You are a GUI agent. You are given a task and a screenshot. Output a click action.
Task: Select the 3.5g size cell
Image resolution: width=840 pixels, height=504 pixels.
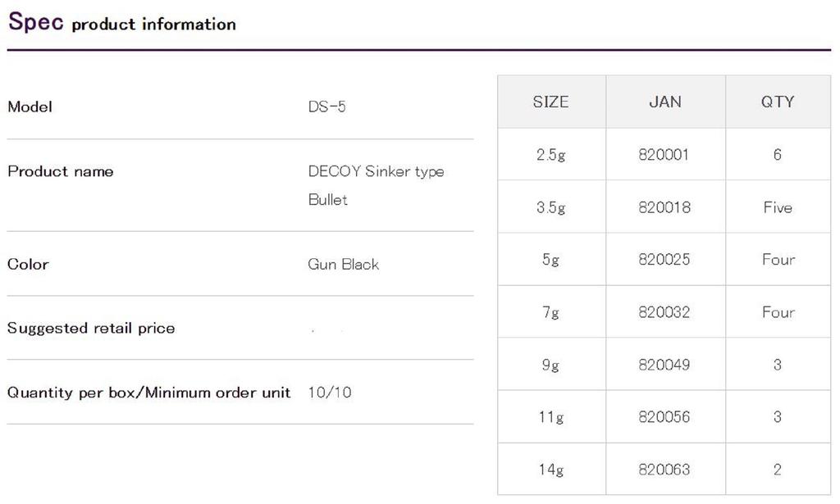point(550,207)
